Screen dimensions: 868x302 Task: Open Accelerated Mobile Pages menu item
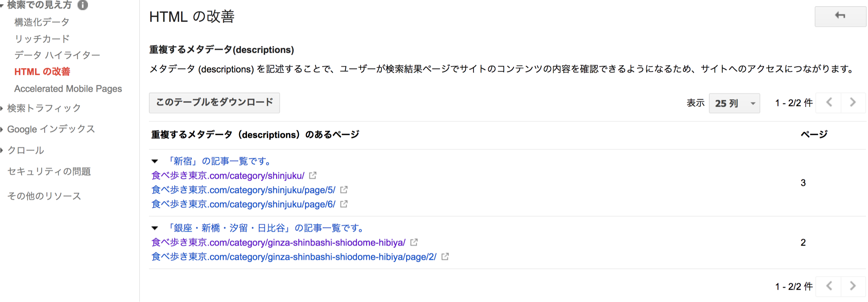pos(68,89)
